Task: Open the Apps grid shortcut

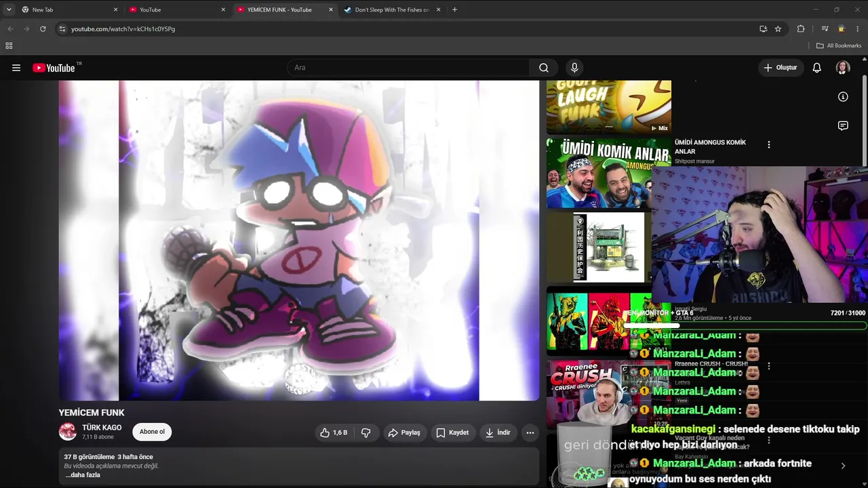Action: click(9, 45)
